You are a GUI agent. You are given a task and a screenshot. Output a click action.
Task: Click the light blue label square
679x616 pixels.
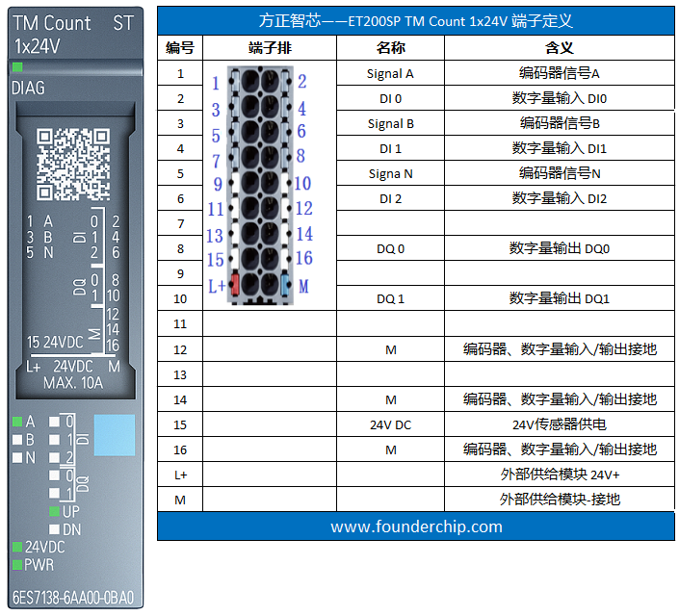pos(114,435)
